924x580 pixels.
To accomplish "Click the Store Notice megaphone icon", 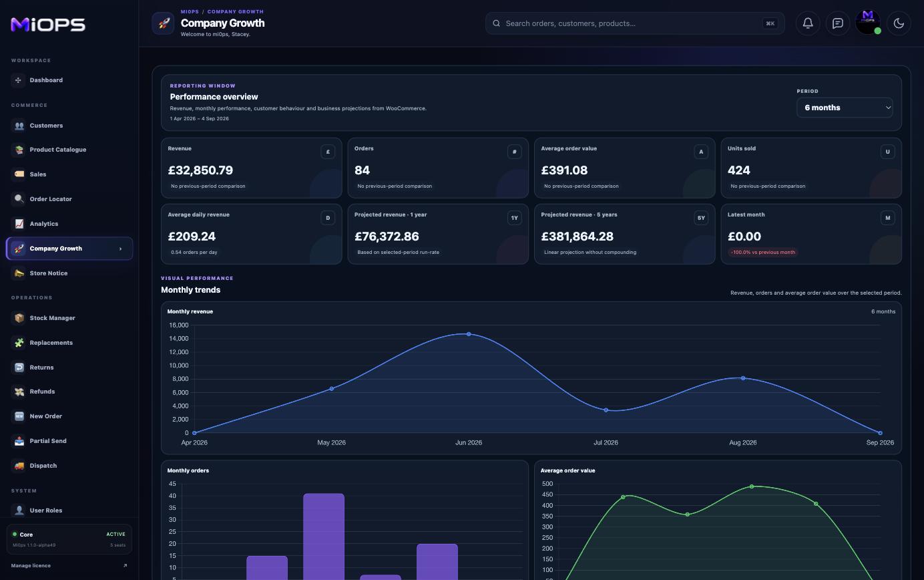I will point(19,273).
